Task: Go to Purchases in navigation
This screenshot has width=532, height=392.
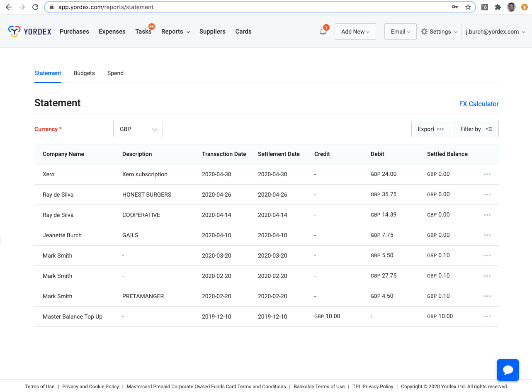Action: pyautogui.click(x=74, y=32)
